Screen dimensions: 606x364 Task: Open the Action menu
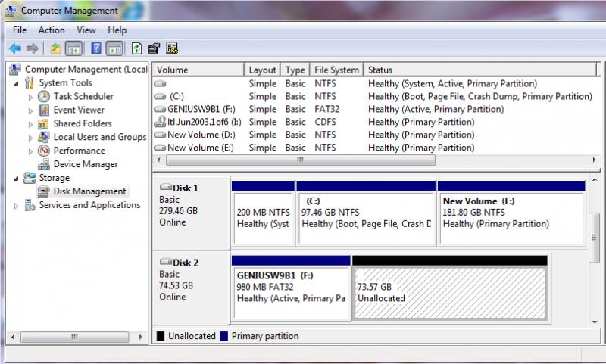(x=52, y=30)
